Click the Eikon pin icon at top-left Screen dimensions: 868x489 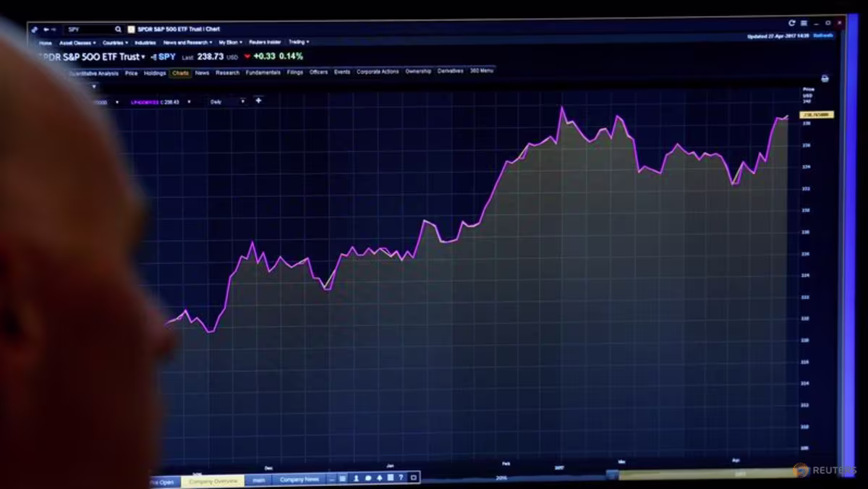click(34, 30)
